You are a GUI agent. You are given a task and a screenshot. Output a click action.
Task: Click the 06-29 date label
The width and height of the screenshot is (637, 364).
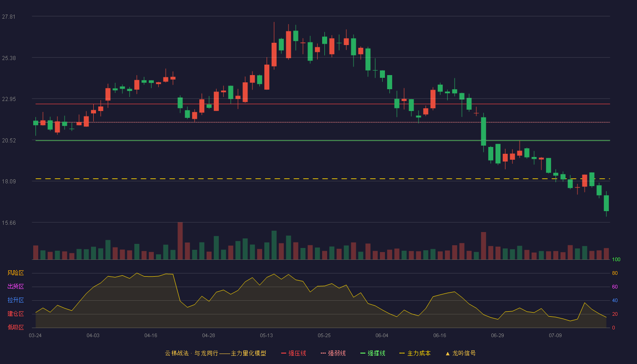coord(498,335)
